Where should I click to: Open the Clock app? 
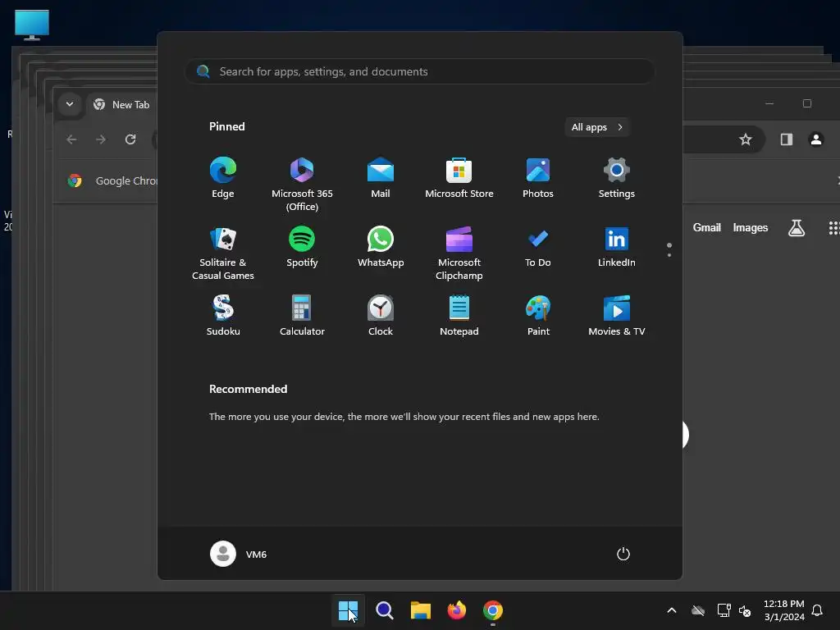(x=381, y=316)
